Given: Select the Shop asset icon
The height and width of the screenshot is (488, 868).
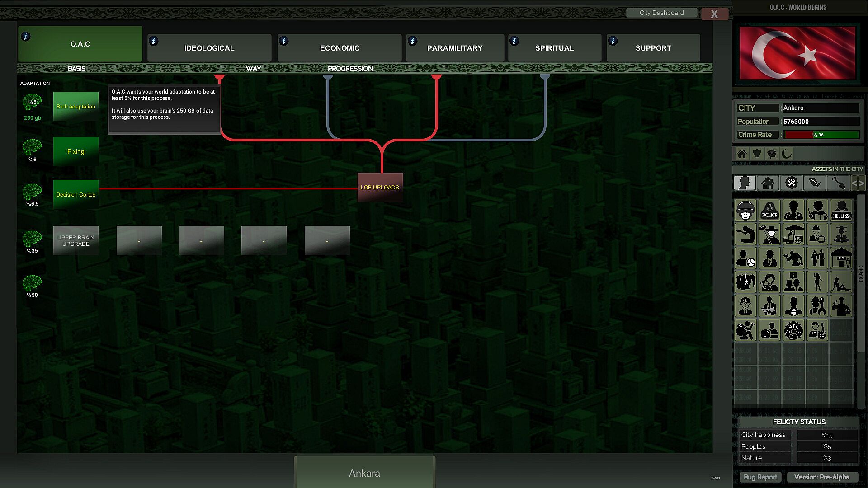Looking at the screenshot, I should 841,258.
